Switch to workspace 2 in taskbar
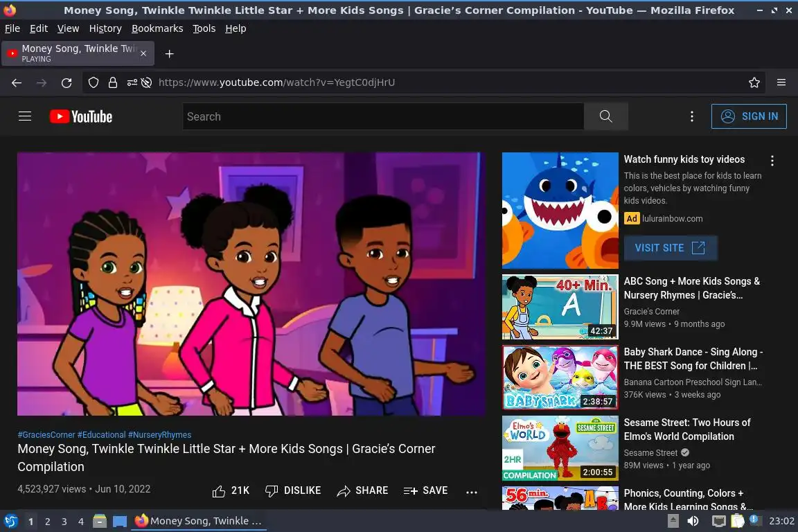Screen dimensions: 798x532 click(x=47, y=522)
